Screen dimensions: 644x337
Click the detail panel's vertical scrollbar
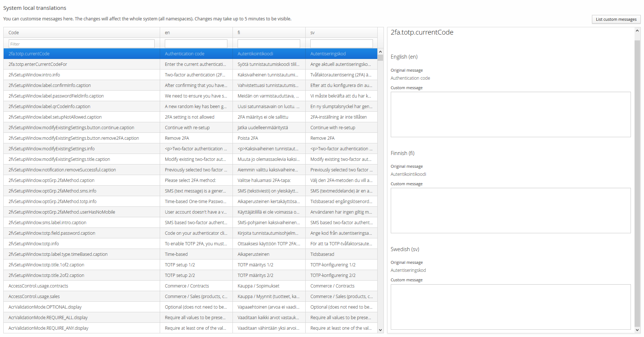tap(637, 182)
